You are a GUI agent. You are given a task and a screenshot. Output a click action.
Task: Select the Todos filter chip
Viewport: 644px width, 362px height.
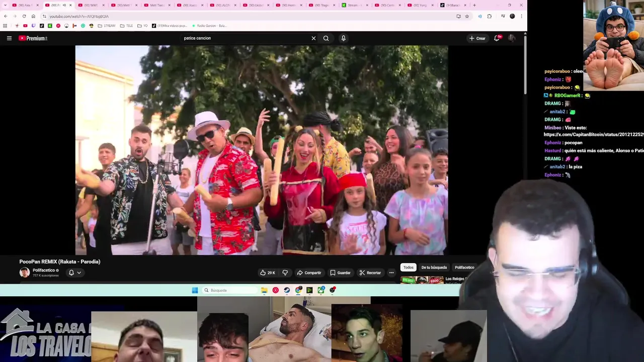coord(409,267)
